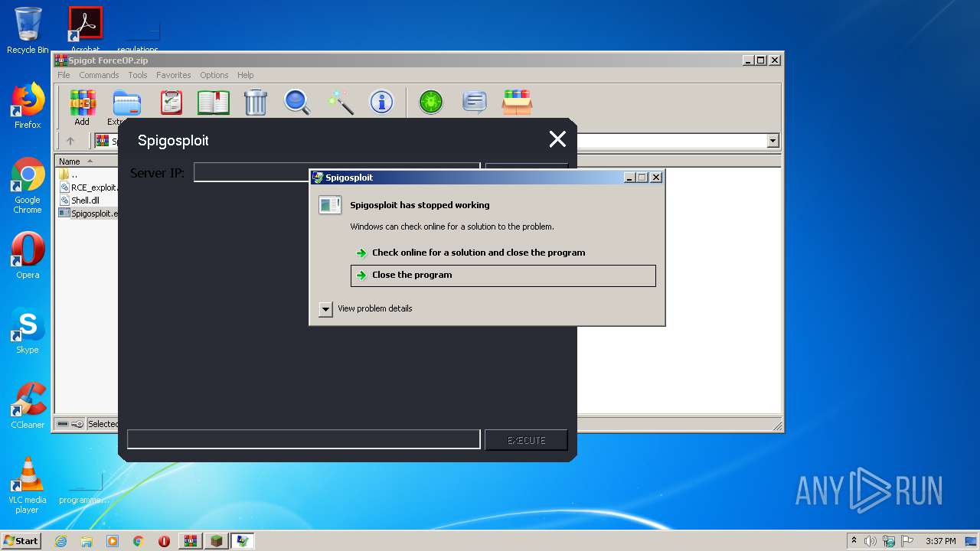Click the taskbar clock showing 3:37 PM
The width and height of the screenshot is (980, 551).
[x=940, y=541]
